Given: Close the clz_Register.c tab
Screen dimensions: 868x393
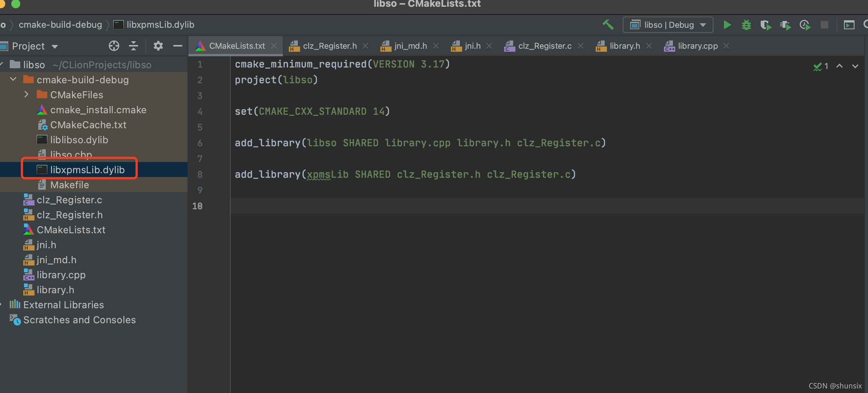Looking at the screenshot, I should (x=581, y=46).
